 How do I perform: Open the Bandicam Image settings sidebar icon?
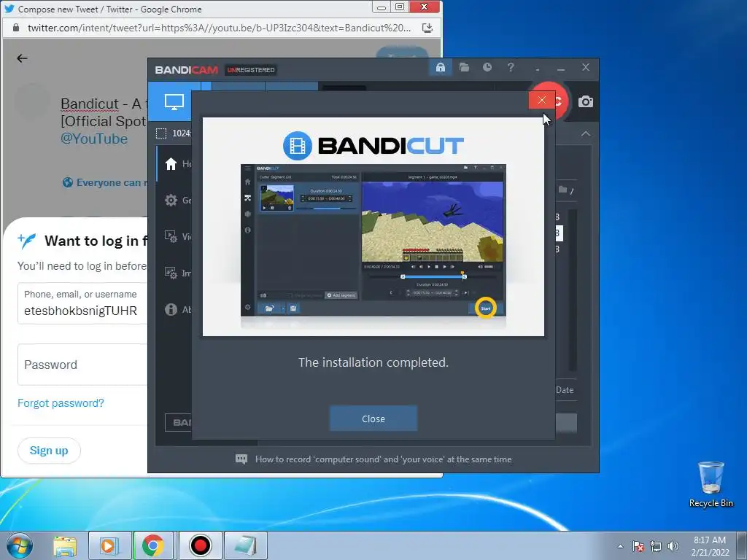coord(171,273)
